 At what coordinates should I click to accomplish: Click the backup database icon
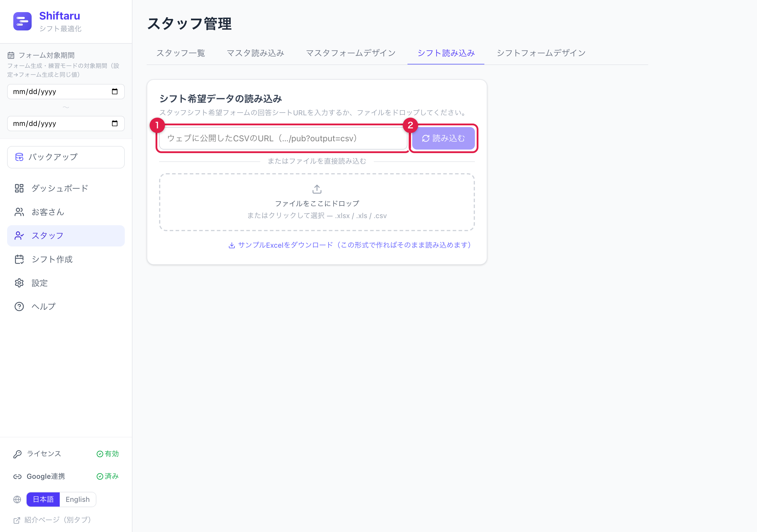tap(20, 157)
